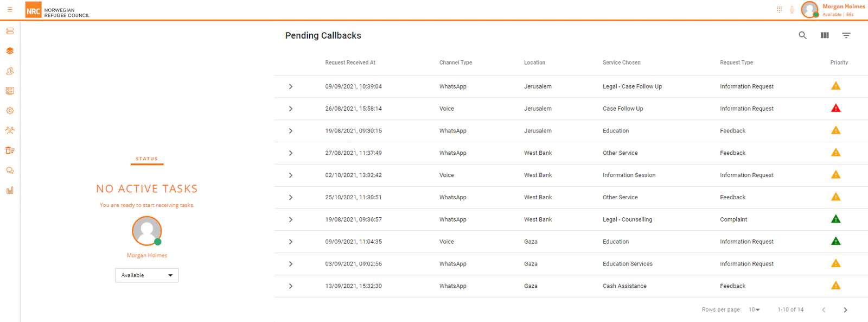Viewport: 868px width, 322px height.
Task: Open the dialpad grid icon in header
Action: point(779,9)
